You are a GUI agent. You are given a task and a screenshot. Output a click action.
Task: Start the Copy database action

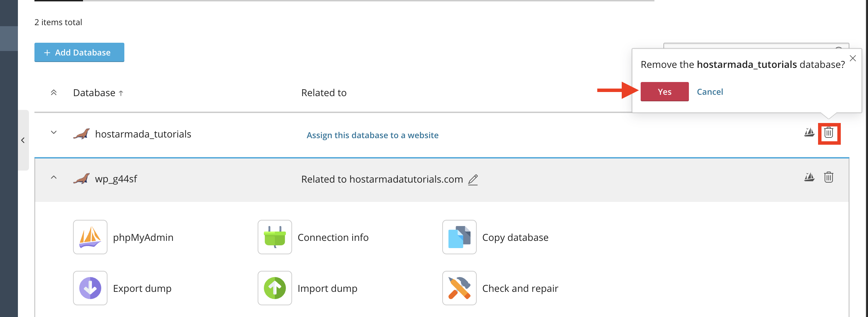458,237
